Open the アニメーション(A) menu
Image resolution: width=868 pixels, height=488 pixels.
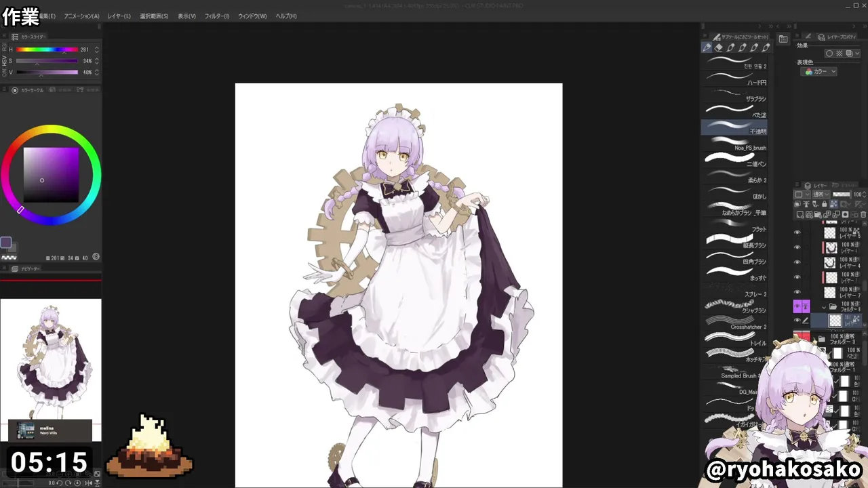(x=81, y=16)
